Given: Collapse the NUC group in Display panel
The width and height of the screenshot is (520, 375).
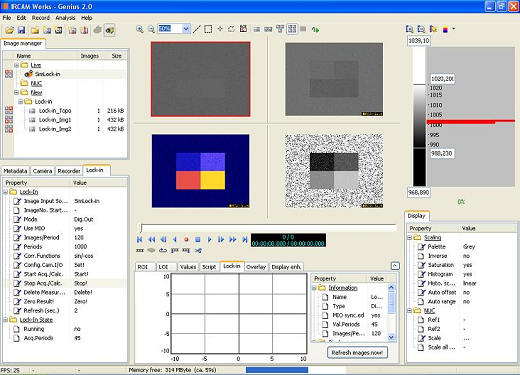Looking at the screenshot, I should (x=410, y=311).
